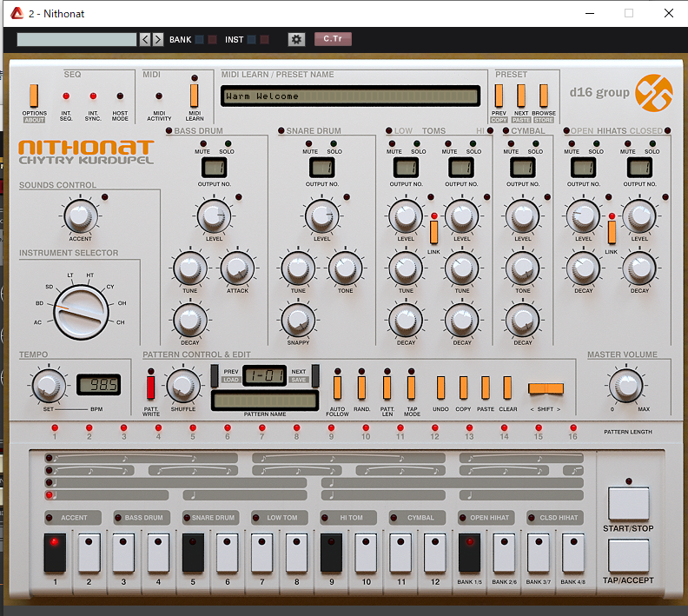
Task: Click the Warm Welcome preset name display
Action: [351, 96]
